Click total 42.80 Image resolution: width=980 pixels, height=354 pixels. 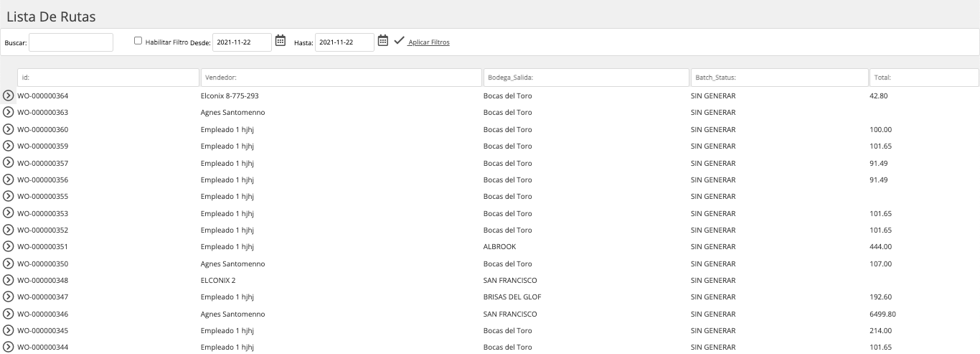coord(879,96)
